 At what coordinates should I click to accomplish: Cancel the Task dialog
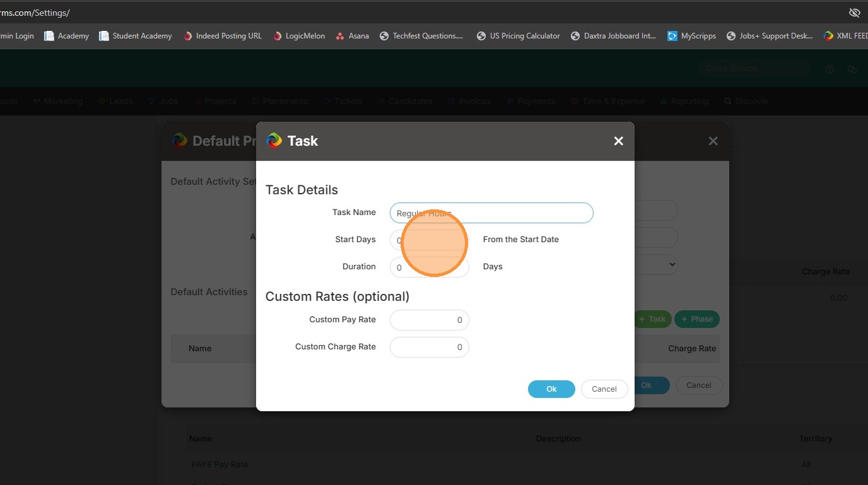[x=604, y=389]
